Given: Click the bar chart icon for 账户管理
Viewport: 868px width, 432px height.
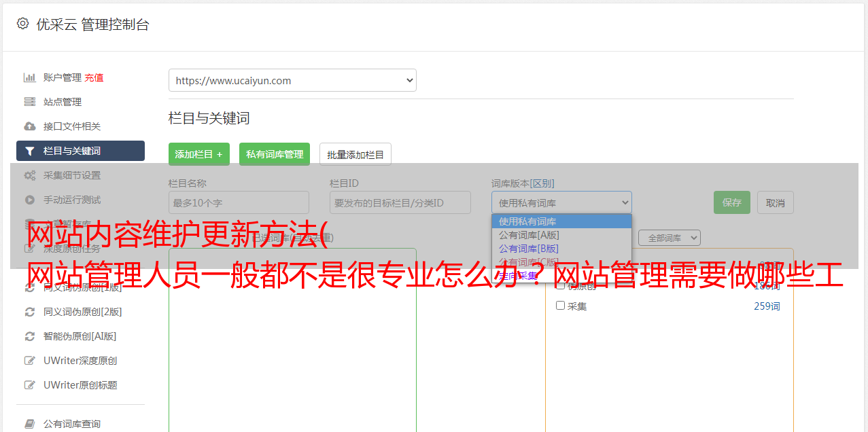Looking at the screenshot, I should [x=30, y=77].
